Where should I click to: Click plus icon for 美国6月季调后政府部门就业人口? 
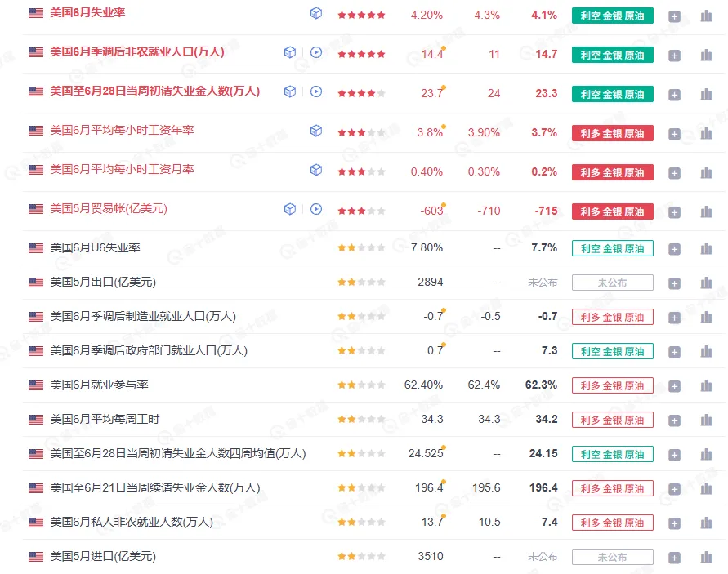pyautogui.click(x=674, y=352)
